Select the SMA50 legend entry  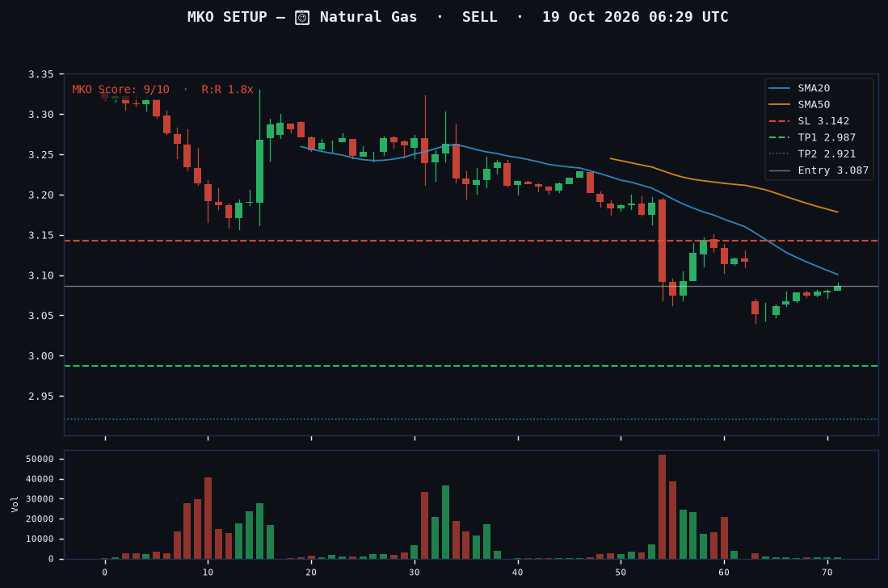[799, 104]
